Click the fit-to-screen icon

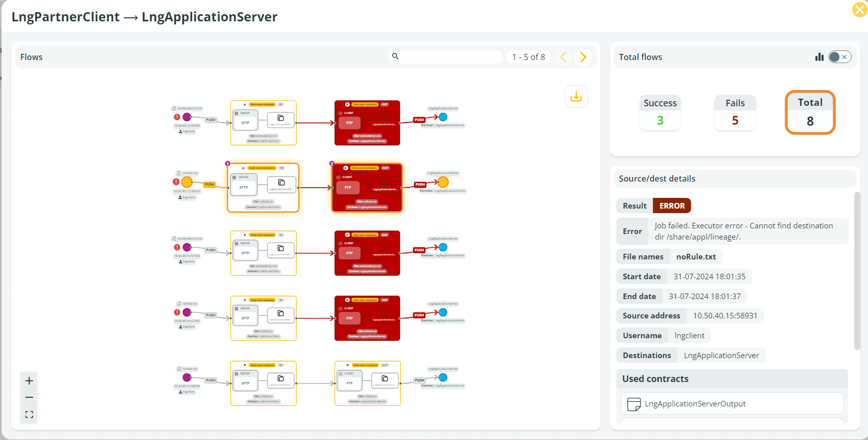(29, 415)
